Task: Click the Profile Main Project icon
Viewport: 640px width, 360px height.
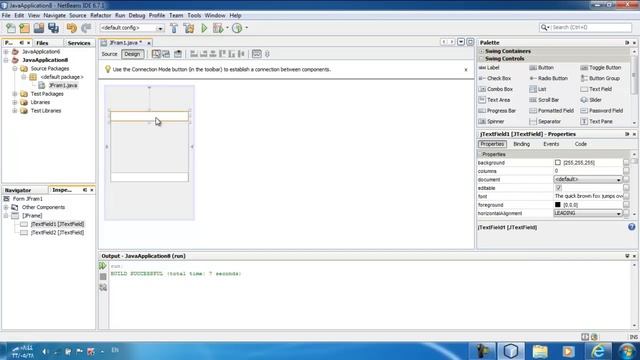Action: pyautogui.click(x=237, y=28)
